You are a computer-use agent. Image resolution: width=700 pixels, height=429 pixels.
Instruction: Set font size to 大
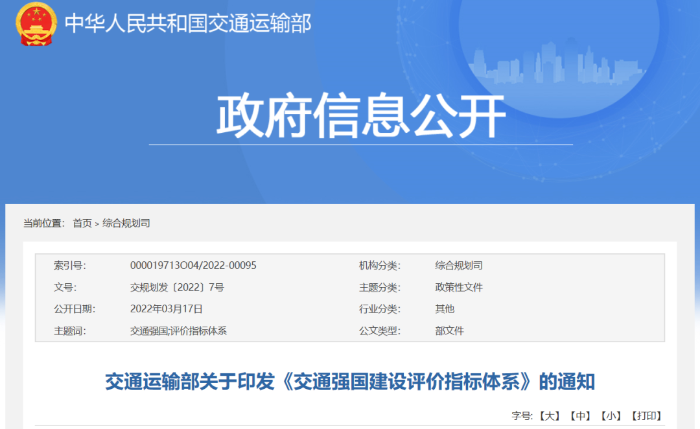pos(549,415)
